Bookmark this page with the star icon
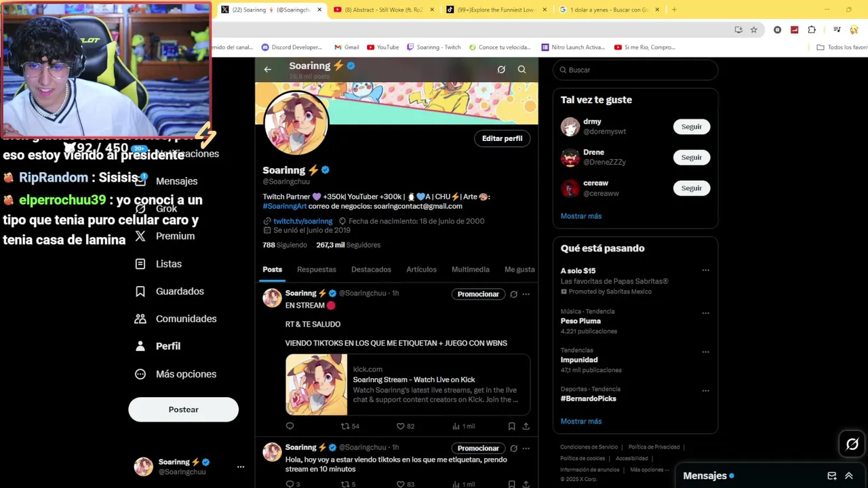This screenshot has height=488, width=868. point(753,30)
